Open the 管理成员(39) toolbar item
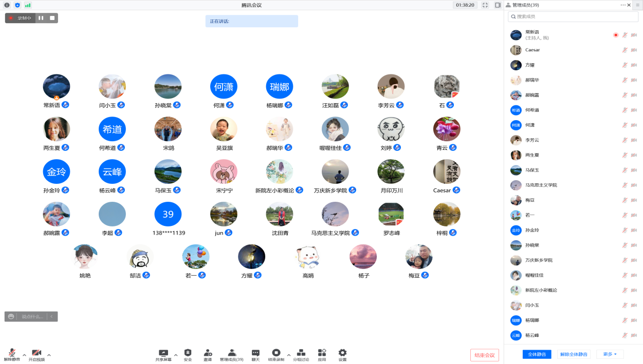Viewport: 643px width, 364px height. click(x=232, y=355)
